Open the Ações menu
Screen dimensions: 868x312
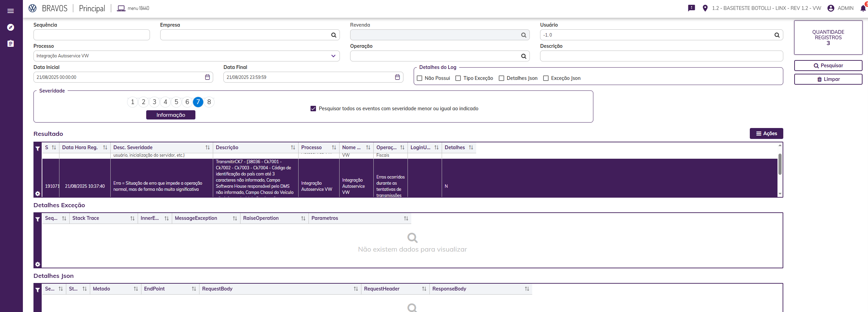coord(766,133)
